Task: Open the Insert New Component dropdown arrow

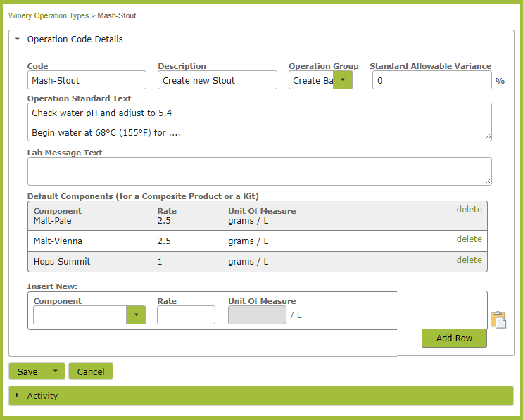Action: (x=136, y=314)
